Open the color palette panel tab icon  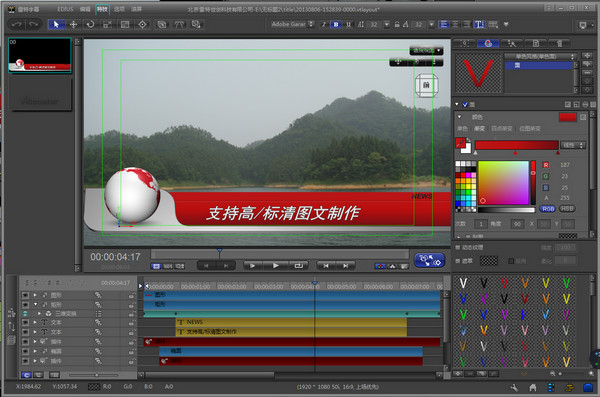click(488, 43)
